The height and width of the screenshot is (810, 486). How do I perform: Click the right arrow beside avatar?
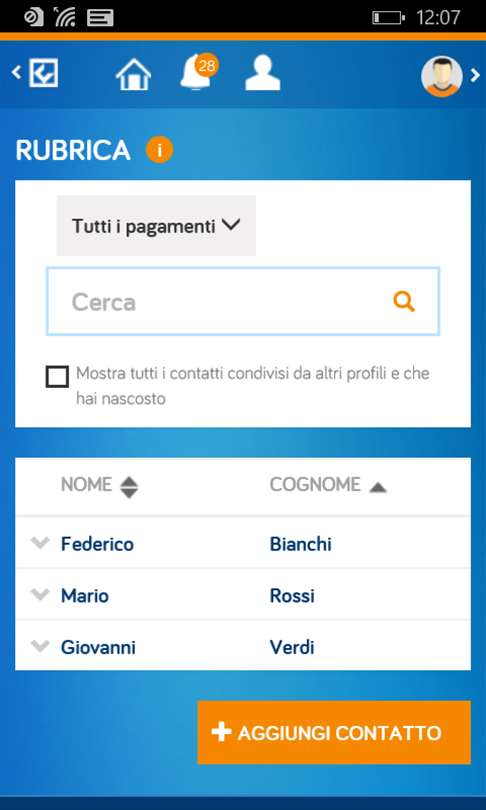click(x=475, y=76)
